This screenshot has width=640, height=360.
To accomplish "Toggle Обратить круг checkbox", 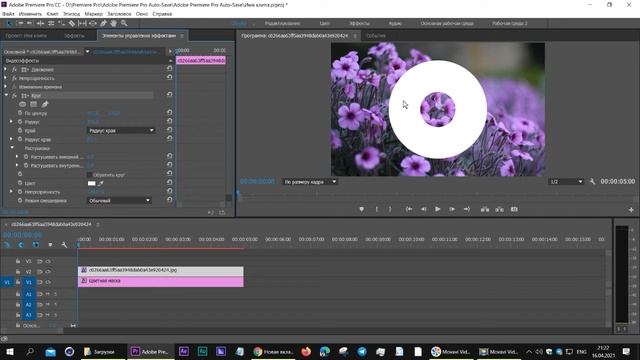I will (90, 175).
